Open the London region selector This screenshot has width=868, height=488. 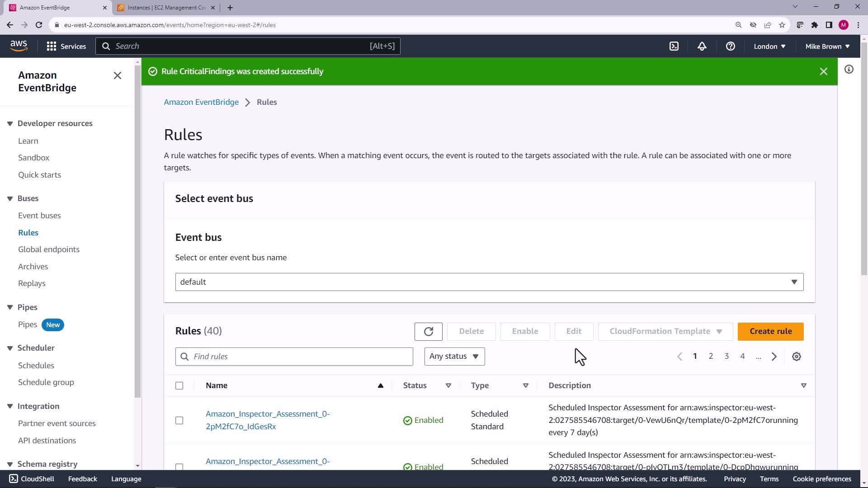point(769,46)
